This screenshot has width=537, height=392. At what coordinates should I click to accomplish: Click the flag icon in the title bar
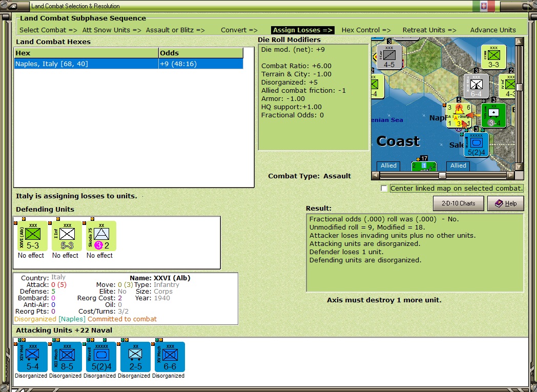tap(484, 6)
